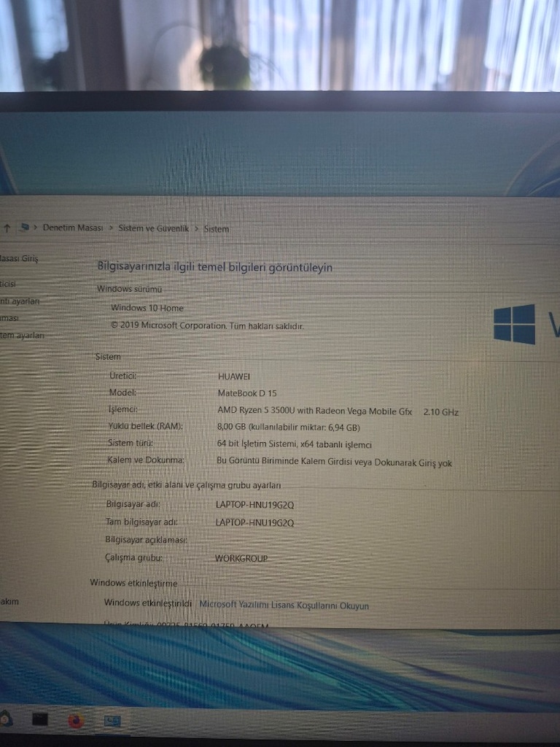This screenshot has height=747, width=560.
Task: Click the 'Bilgisayar açıklaması:' label
Action: 146,540
